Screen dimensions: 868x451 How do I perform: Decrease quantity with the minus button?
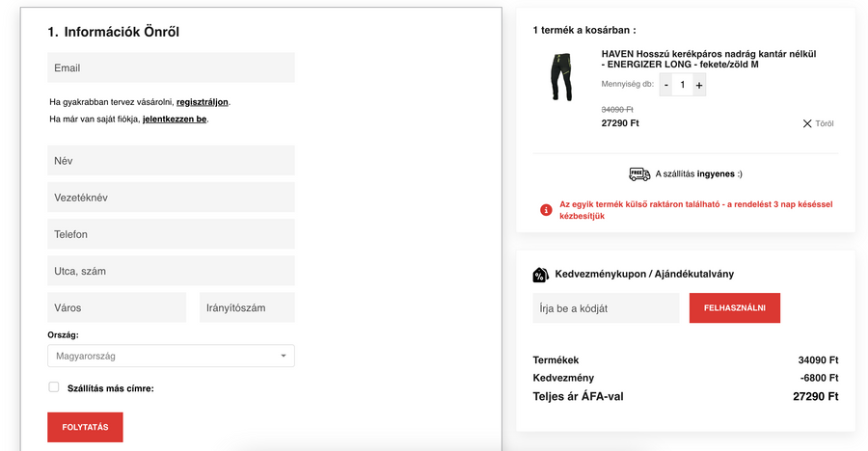(666, 85)
